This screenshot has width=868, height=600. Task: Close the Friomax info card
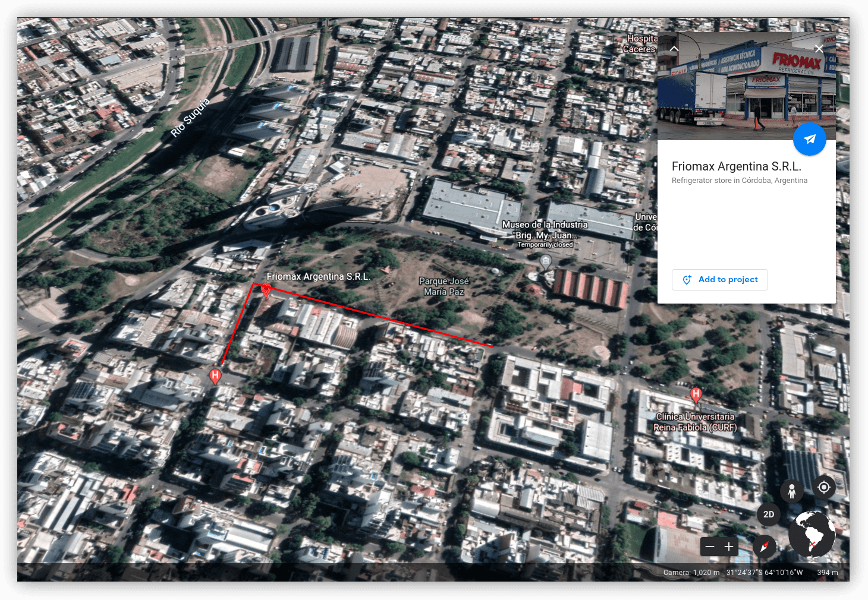pyautogui.click(x=819, y=49)
